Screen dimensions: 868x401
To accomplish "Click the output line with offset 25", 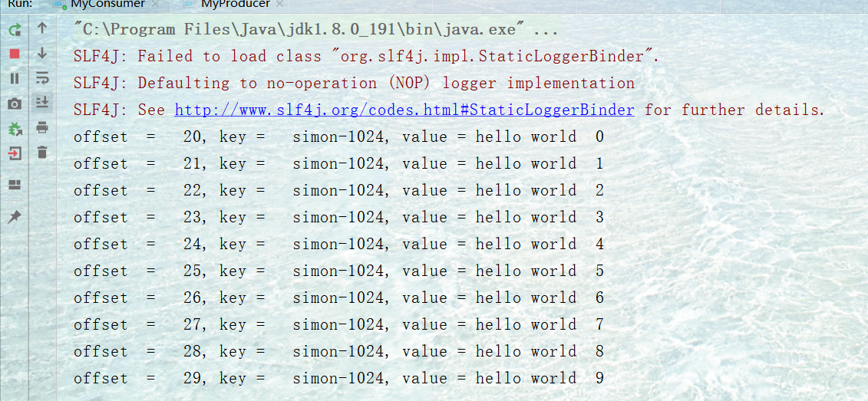I will point(338,271).
